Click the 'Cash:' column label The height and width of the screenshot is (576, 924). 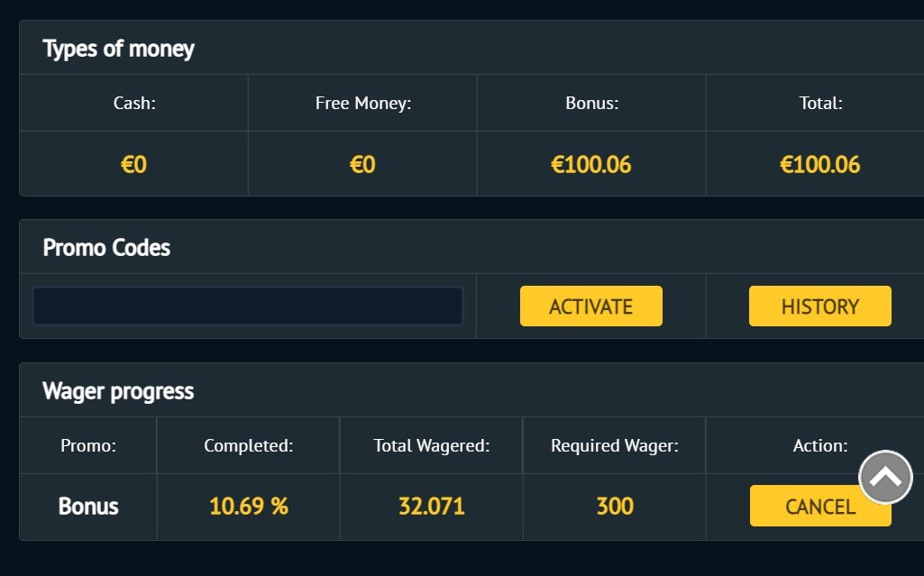134,104
